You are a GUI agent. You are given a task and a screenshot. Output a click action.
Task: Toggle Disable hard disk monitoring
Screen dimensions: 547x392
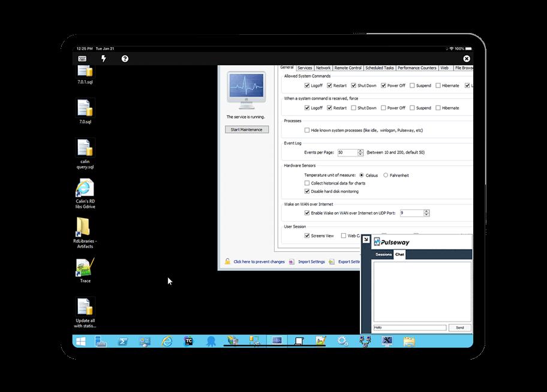(x=307, y=191)
